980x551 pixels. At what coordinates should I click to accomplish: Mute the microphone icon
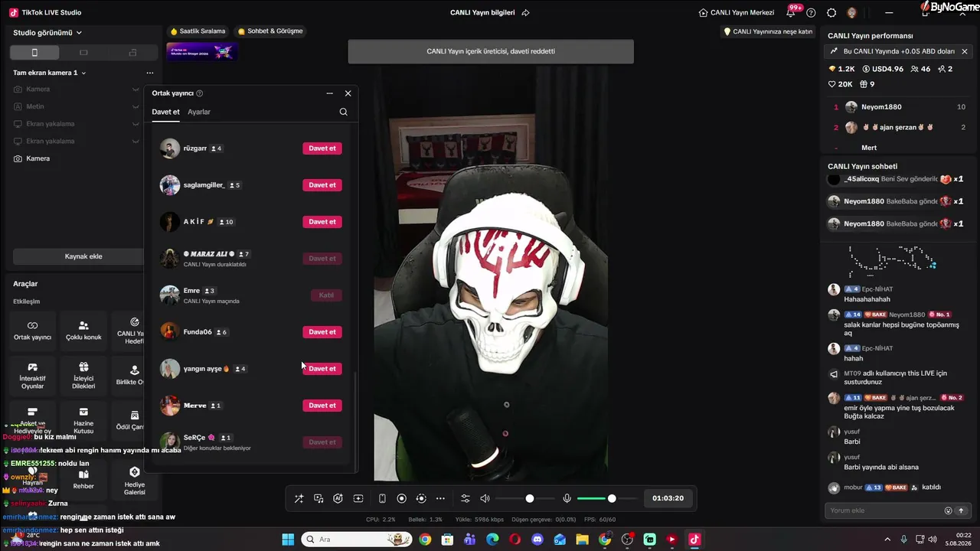(x=567, y=498)
